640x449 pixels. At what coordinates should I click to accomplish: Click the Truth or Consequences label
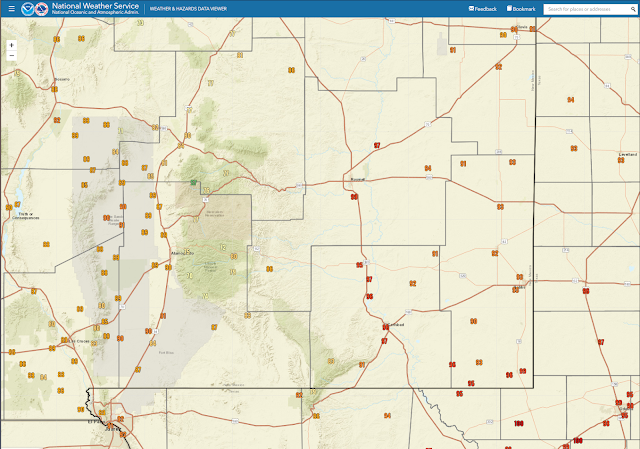(x=25, y=216)
